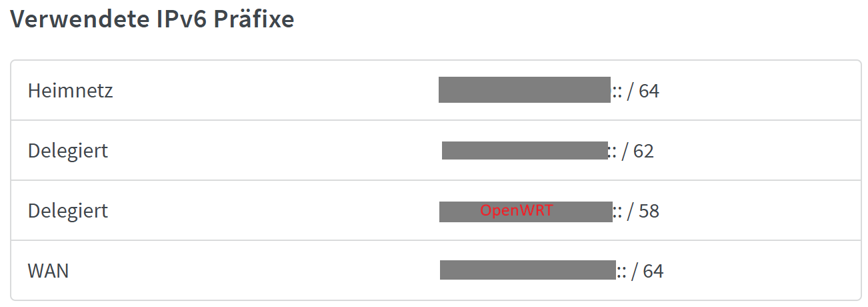Click the red OpenWRT text
This screenshot has width=868, height=307.
pyautogui.click(x=516, y=211)
